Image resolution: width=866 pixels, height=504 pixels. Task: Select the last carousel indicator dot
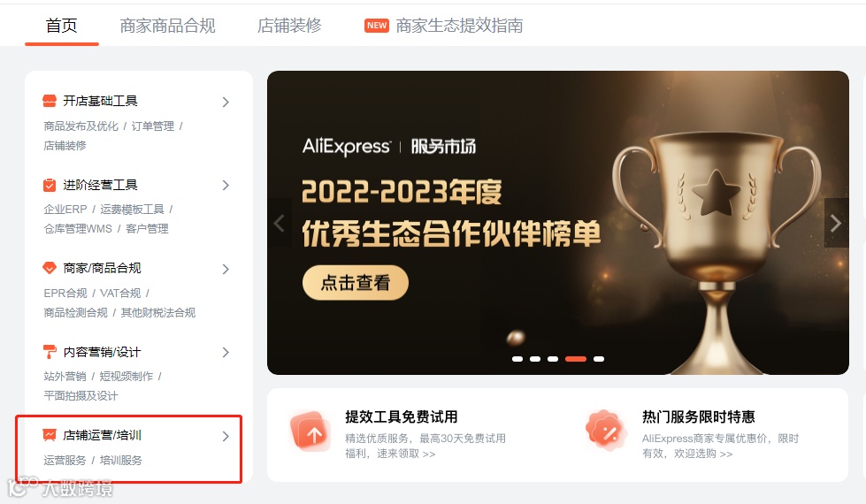599,359
